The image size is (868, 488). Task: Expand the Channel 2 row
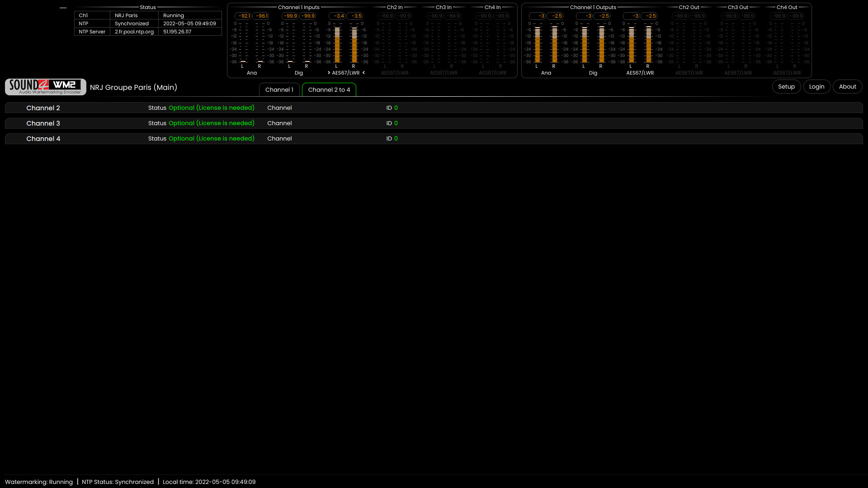pos(43,108)
